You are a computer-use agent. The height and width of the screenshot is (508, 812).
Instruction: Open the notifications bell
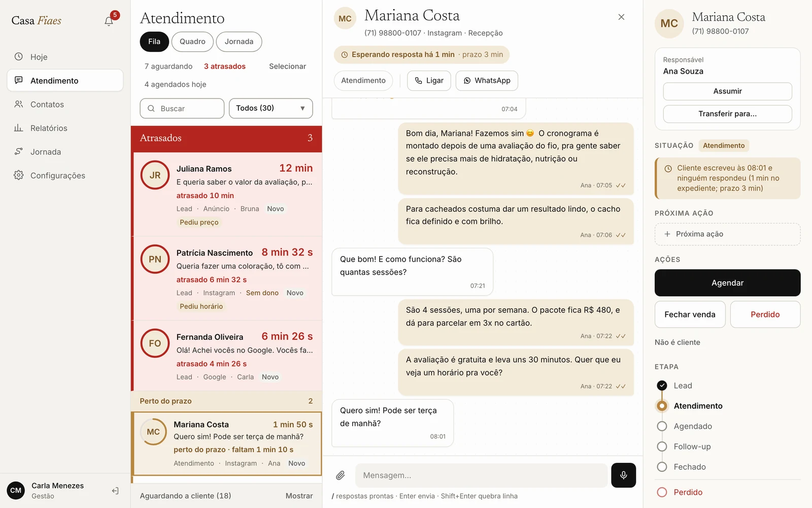(x=109, y=21)
